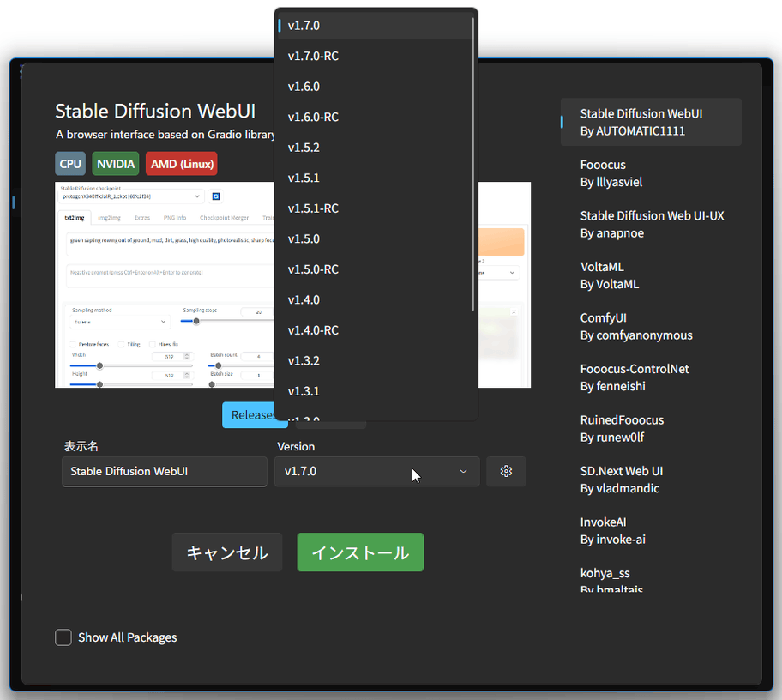Select Fooocus package by lllyasviel
Image resolution: width=782 pixels, height=700 pixels.
[x=651, y=173]
